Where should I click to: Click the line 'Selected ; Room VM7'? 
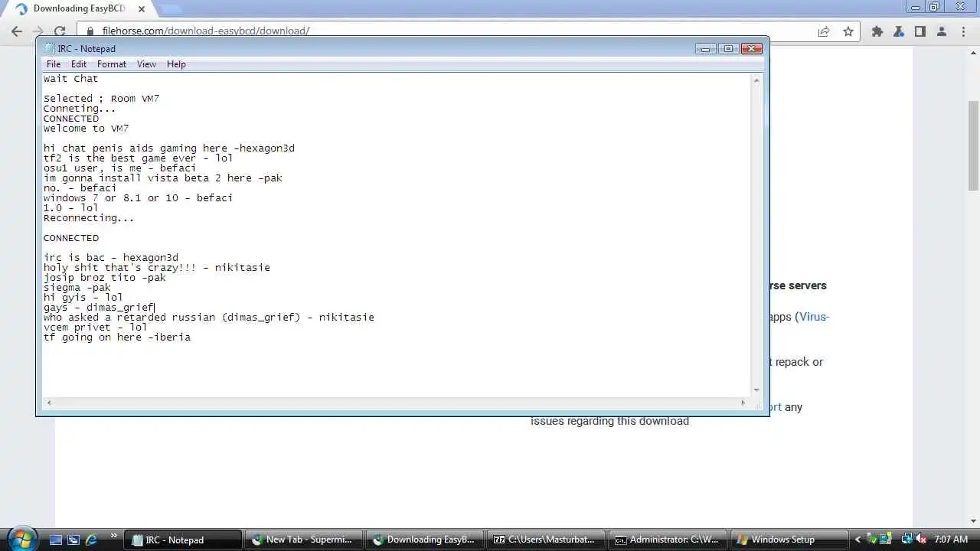(101, 99)
